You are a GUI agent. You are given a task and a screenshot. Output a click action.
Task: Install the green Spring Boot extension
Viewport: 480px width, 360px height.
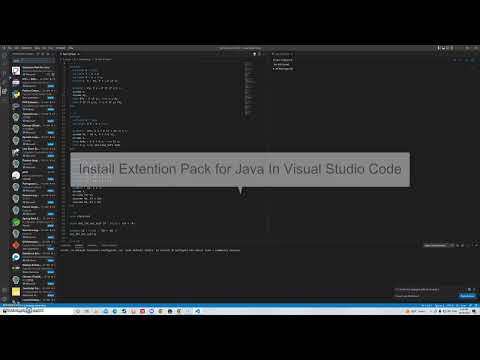point(51,226)
